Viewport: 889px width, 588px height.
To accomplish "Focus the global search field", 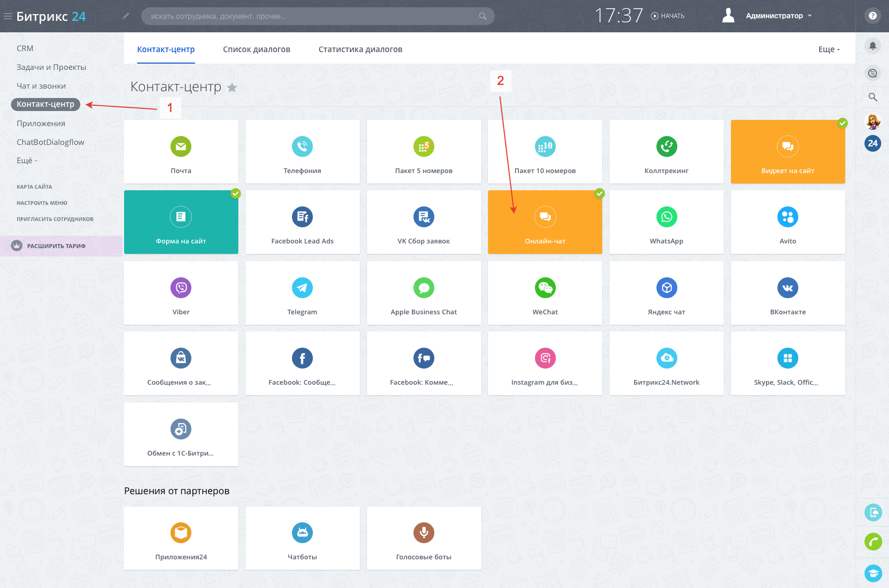I will [318, 16].
